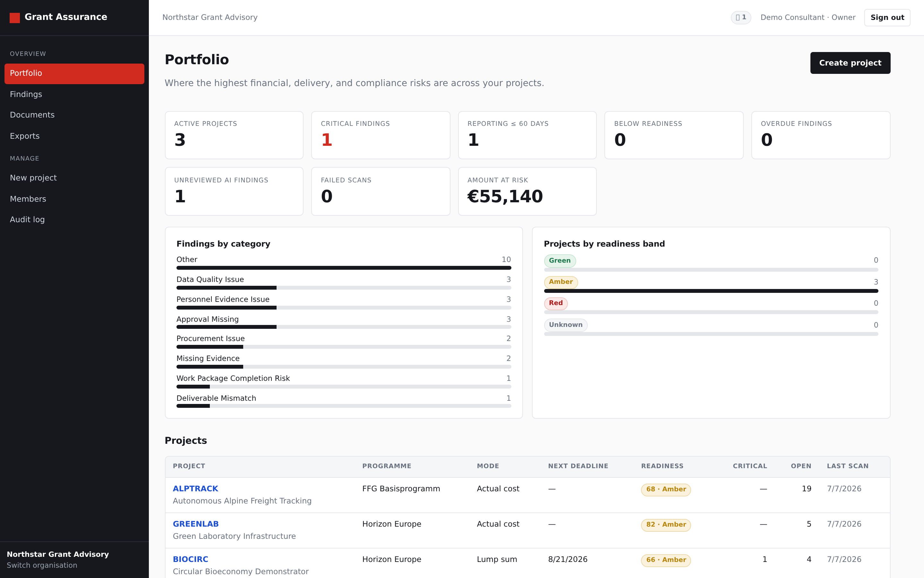
Task: Click the Below Readiness stat card
Action: [x=674, y=135]
